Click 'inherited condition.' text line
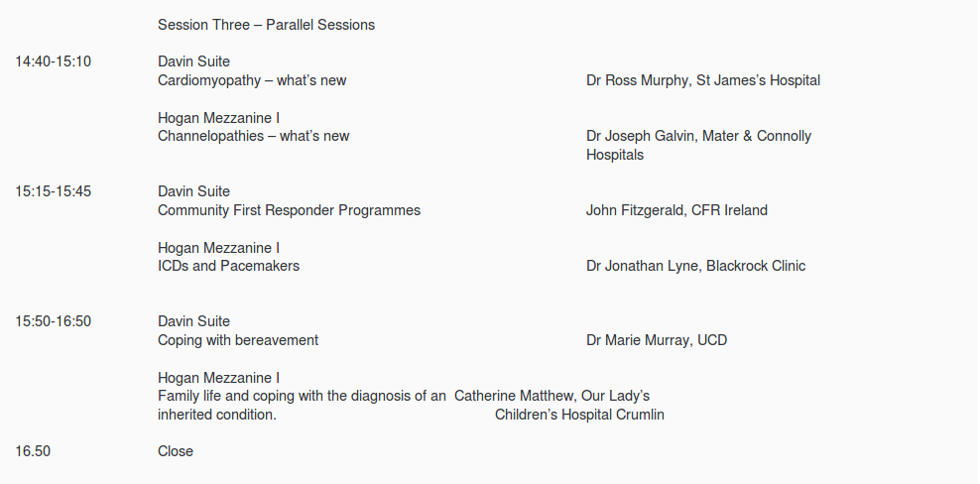 pyautogui.click(x=216, y=415)
